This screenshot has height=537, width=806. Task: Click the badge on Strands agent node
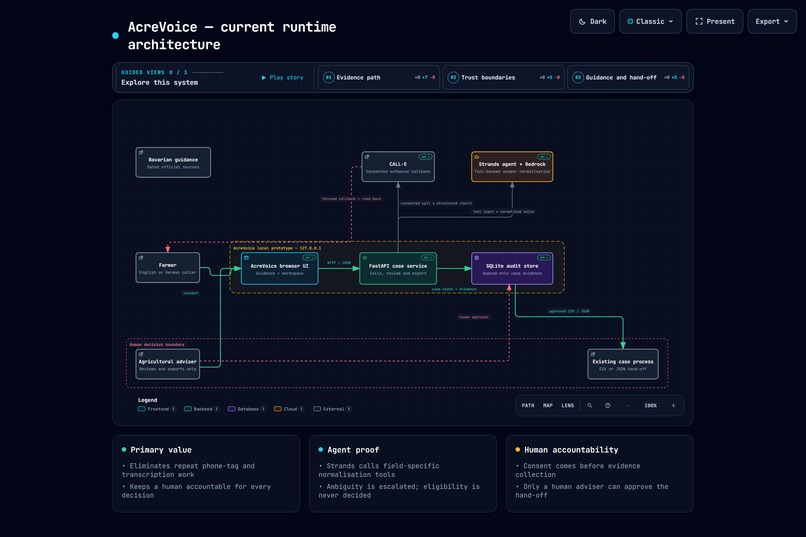coord(544,157)
